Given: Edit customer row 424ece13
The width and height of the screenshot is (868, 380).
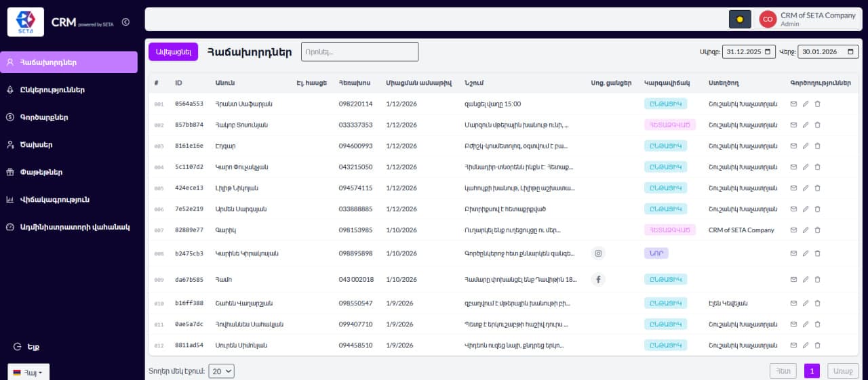Looking at the screenshot, I should point(806,188).
